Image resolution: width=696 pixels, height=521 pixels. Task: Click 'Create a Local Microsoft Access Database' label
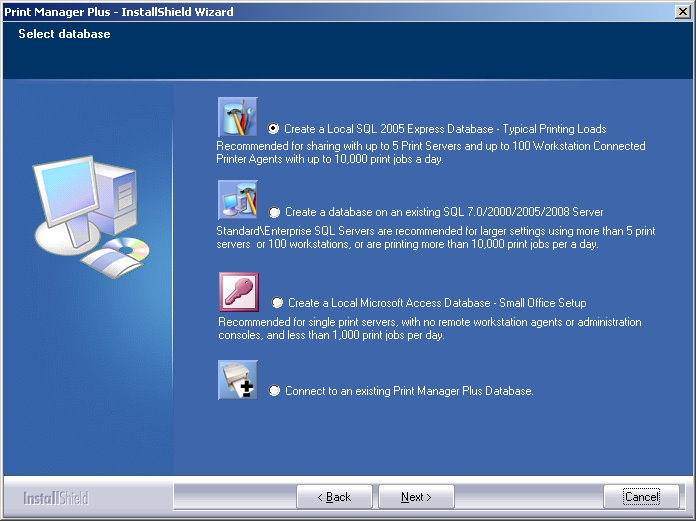437,303
